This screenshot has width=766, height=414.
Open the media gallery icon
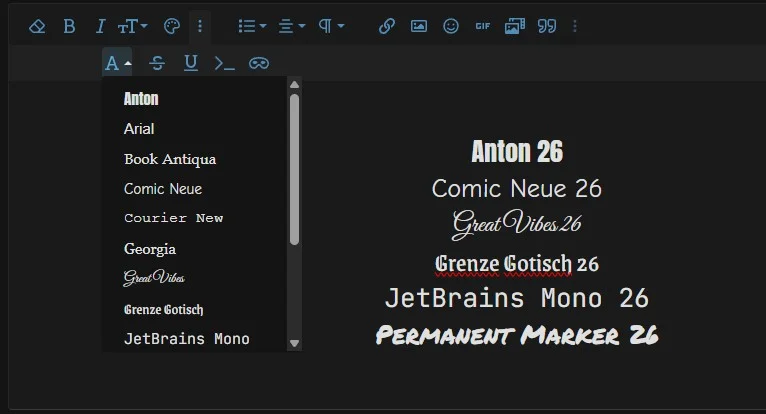click(x=515, y=26)
